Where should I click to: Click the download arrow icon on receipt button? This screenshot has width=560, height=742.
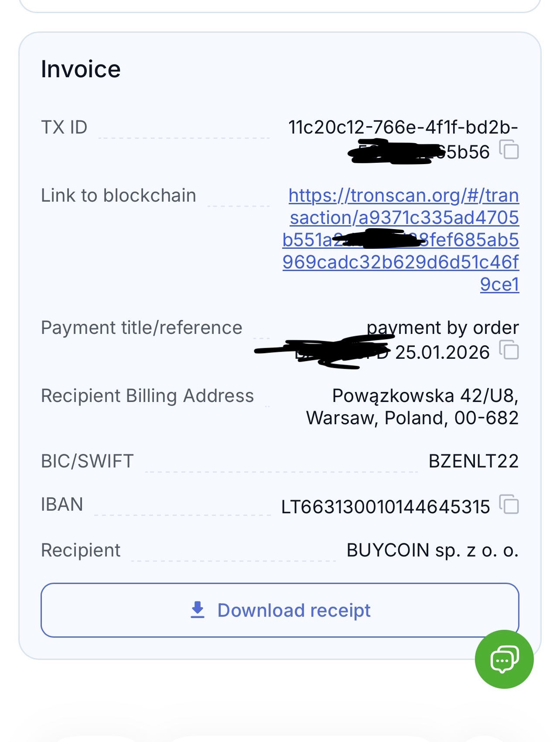point(198,610)
